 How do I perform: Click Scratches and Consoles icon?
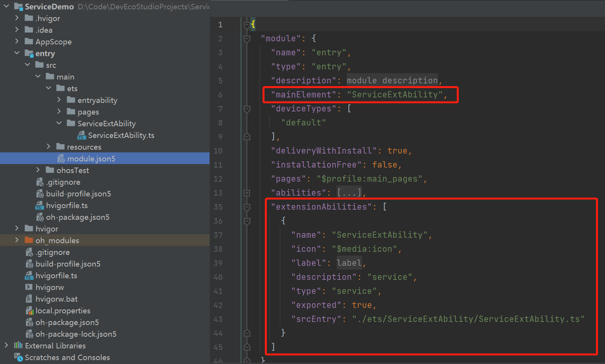pos(18,357)
